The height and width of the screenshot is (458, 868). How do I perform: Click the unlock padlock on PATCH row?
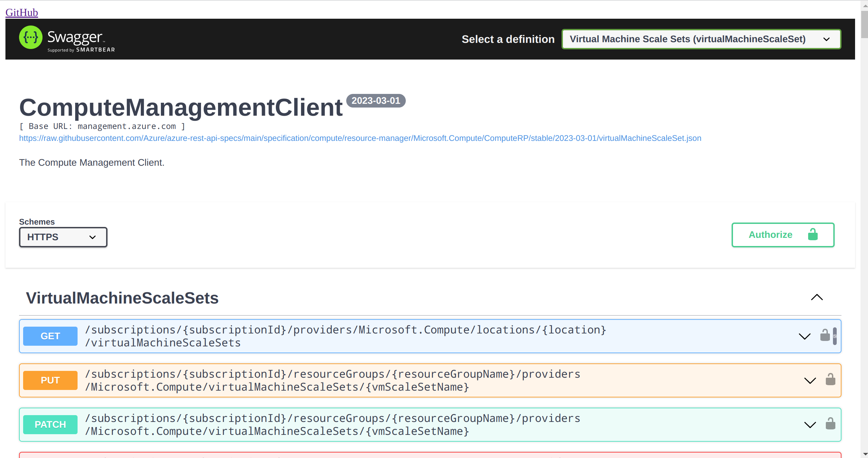[x=830, y=424]
